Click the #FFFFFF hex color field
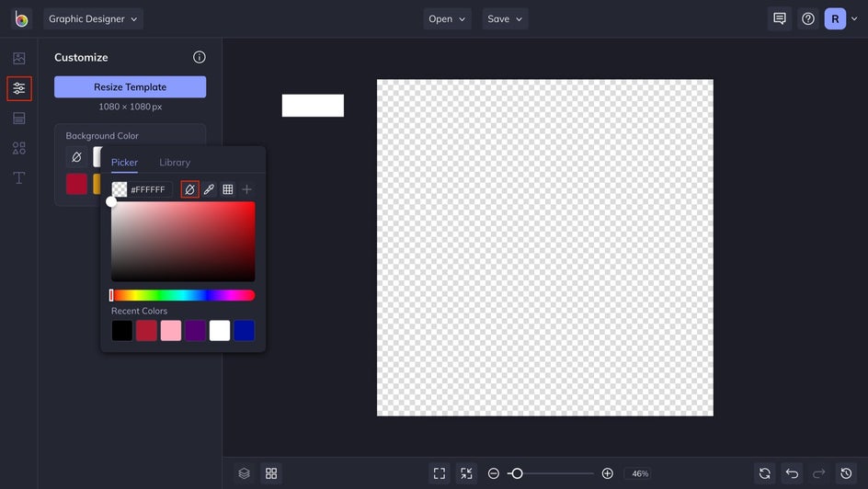 click(x=150, y=189)
